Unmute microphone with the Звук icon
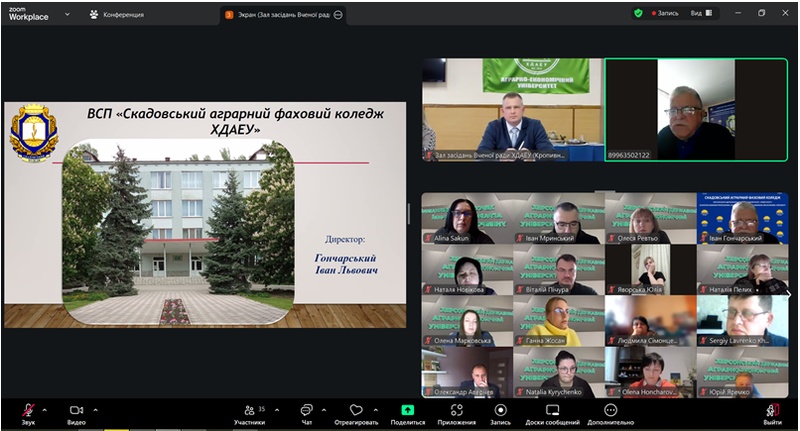 pyautogui.click(x=28, y=410)
